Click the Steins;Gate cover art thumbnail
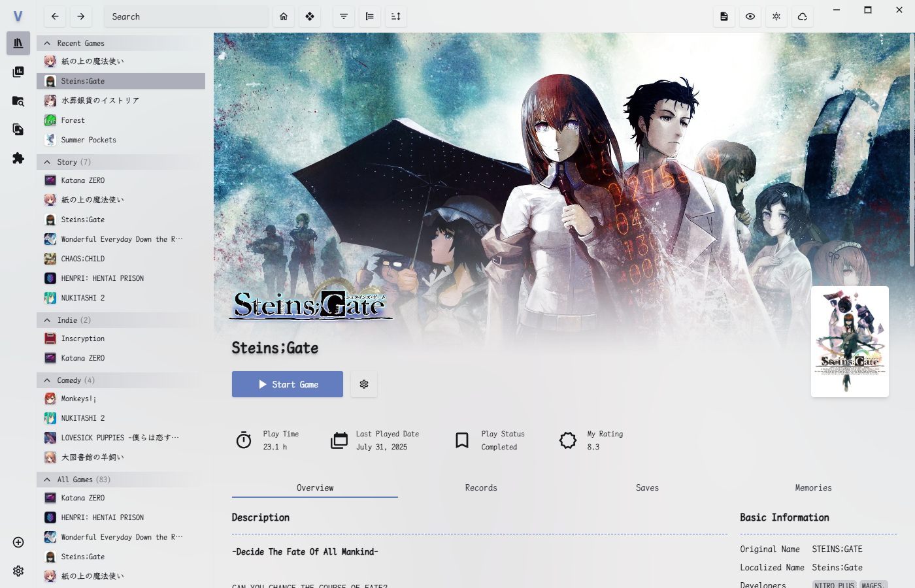This screenshot has width=915, height=588. [850, 342]
